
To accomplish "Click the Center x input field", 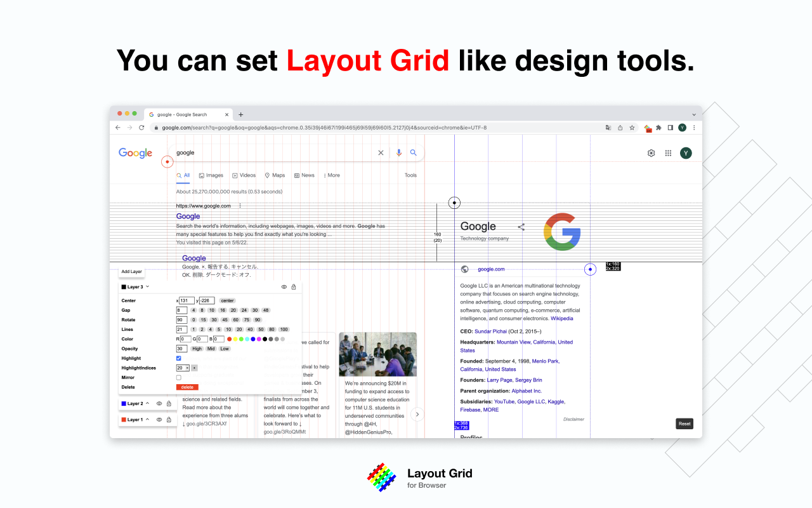I will (187, 300).
